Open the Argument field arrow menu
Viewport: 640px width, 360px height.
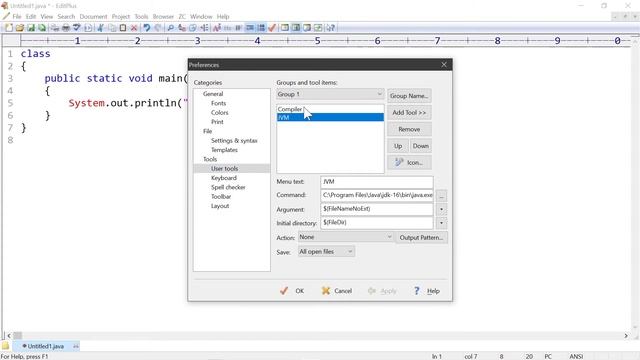click(x=441, y=210)
